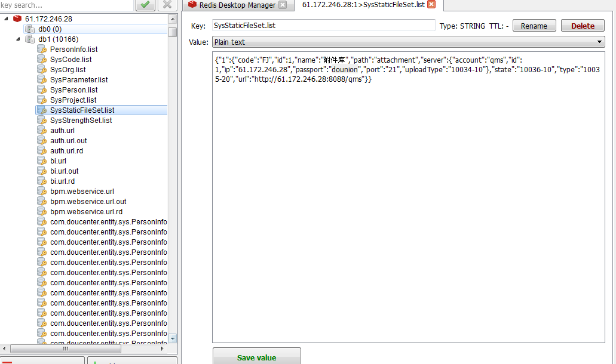Clear key search with gray X button

[167, 5]
